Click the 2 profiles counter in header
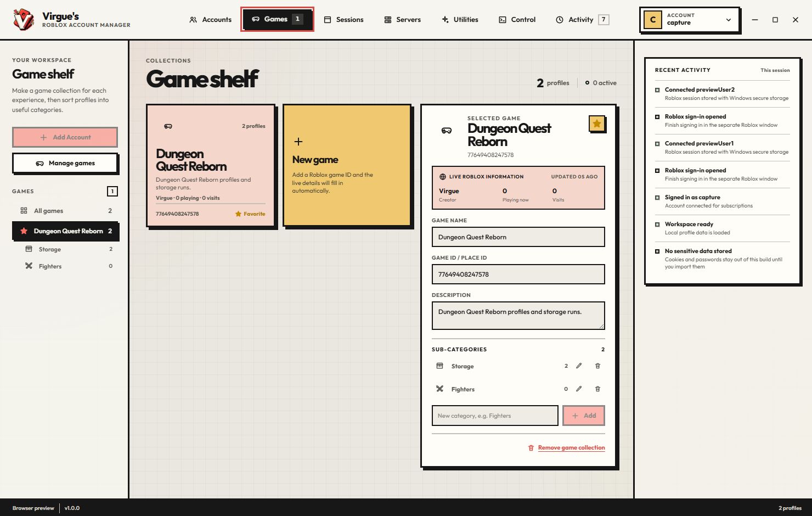This screenshot has width=812, height=516. click(x=553, y=83)
